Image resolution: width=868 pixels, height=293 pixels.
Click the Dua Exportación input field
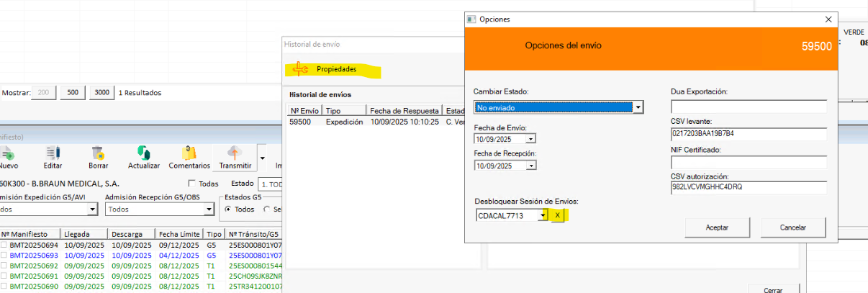click(x=749, y=107)
